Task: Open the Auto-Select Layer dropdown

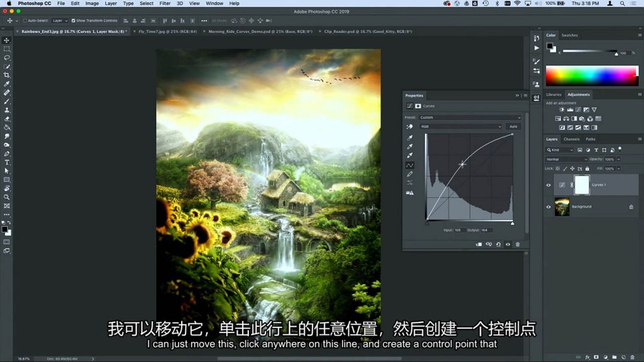Action: coord(60,21)
